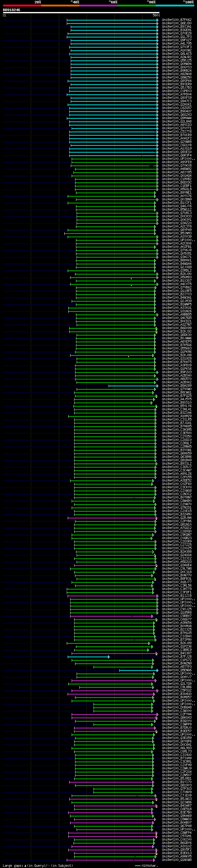Select the BB918246 query title
The height and width of the screenshot is (868, 197).
11,10
